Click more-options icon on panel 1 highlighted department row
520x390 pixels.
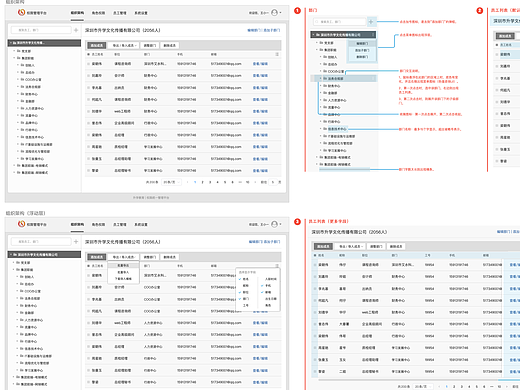coord(373,78)
